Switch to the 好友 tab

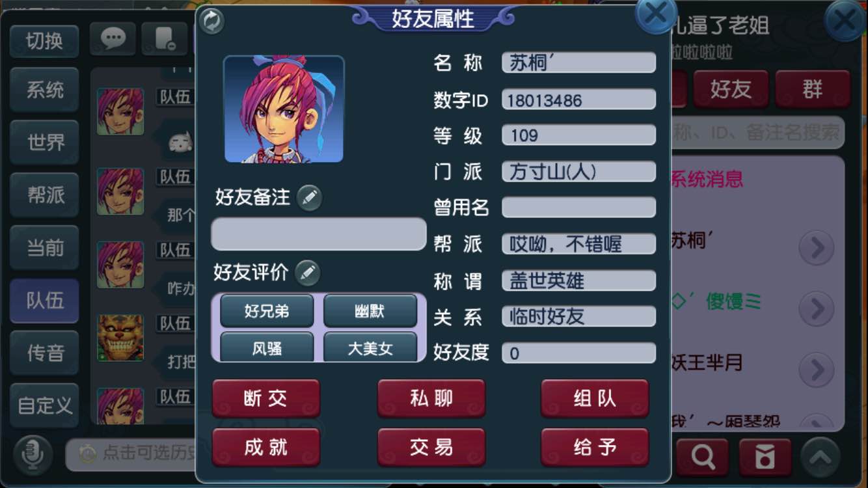731,89
